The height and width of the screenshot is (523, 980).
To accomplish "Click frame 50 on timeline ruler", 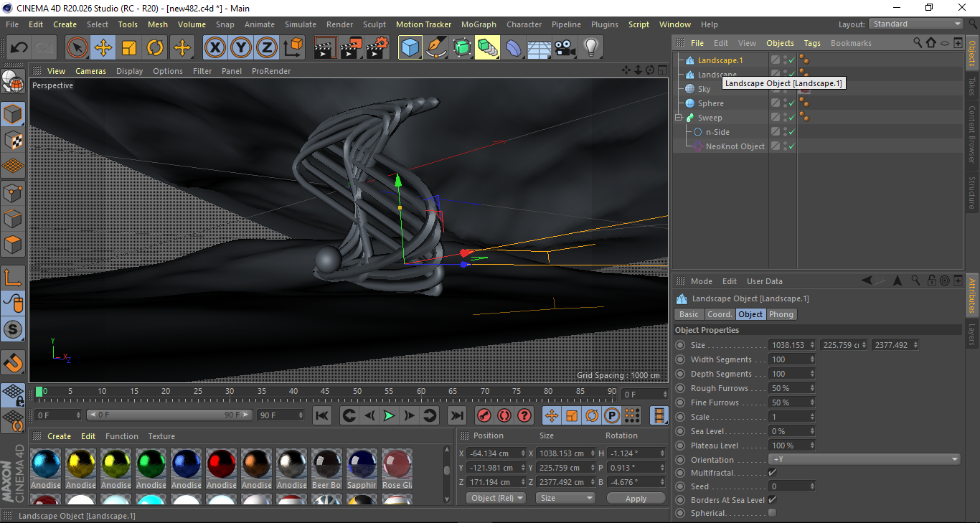I will coord(357,392).
